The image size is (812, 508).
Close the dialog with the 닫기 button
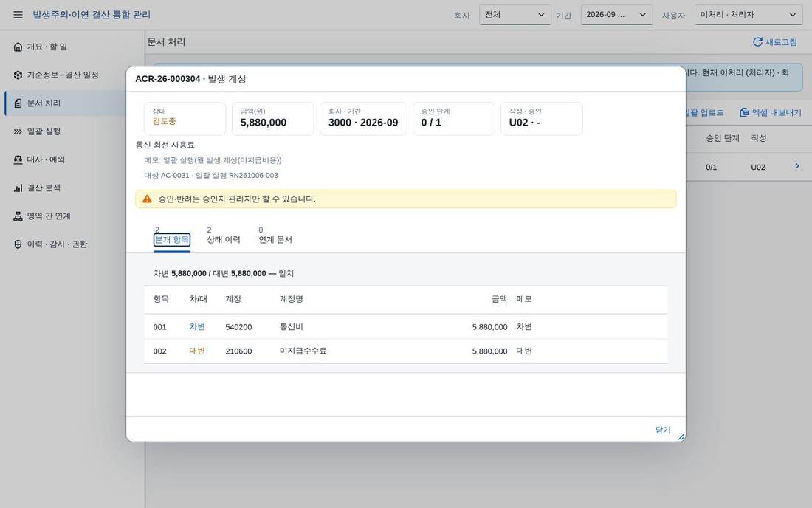click(x=663, y=430)
